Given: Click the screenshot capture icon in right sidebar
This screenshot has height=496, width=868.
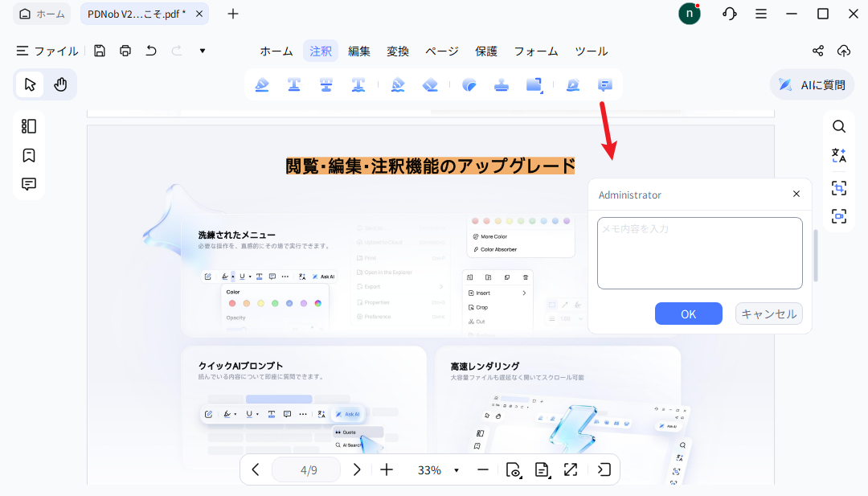Looking at the screenshot, I should pos(839,187).
